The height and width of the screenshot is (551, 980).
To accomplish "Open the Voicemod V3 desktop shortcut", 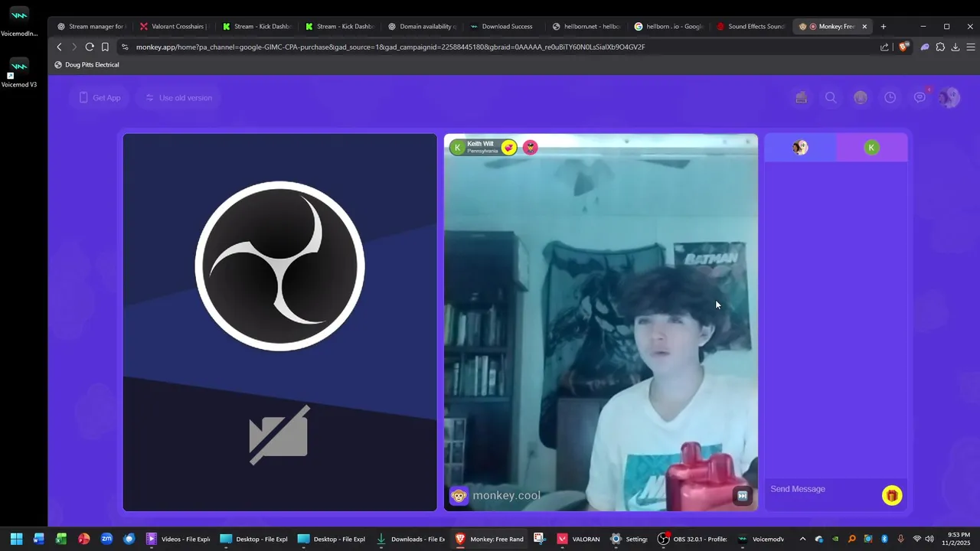I will pyautogui.click(x=18, y=73).
